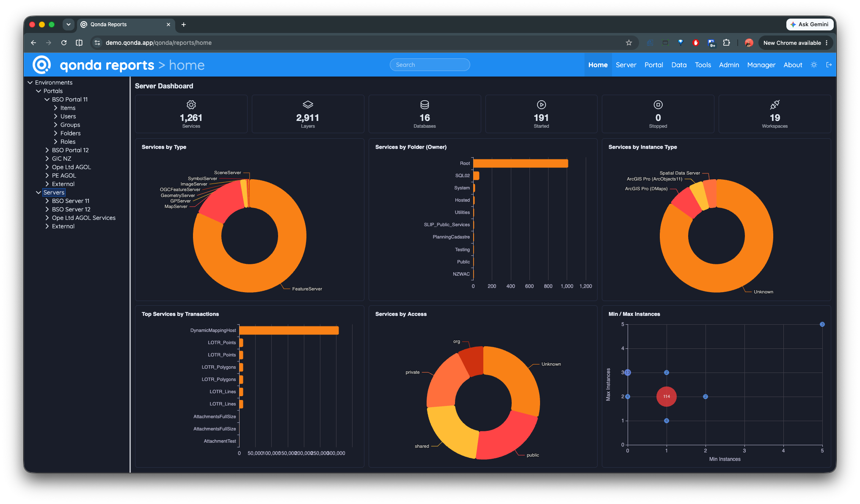The width and height of the screenshot is (860, 504).
Task: Open a new browser tab
Action: point(184,25)
